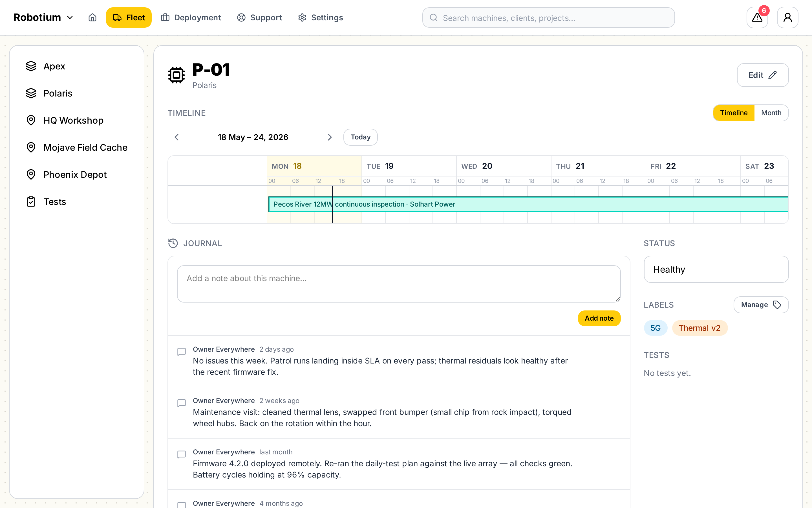Open the Support tab
This screenshot has height=508, width=812.
point(259,17)
